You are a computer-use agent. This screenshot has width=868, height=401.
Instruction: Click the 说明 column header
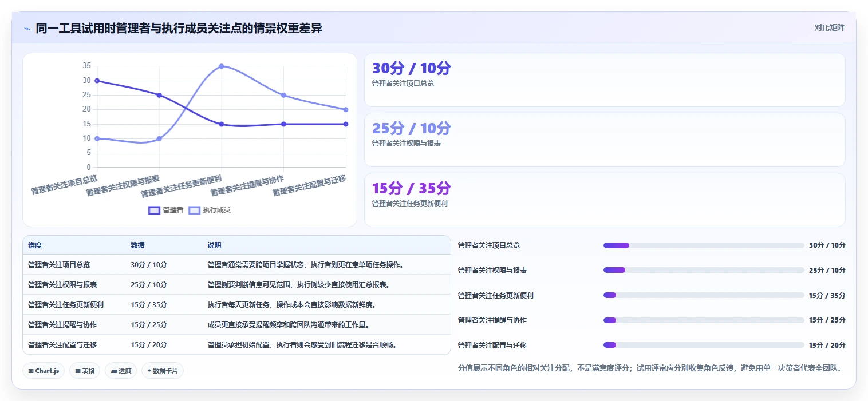[214, 245]
